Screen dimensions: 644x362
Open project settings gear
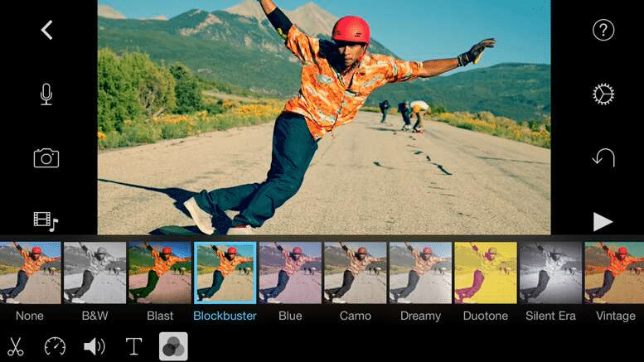click(x=603, y=94)
